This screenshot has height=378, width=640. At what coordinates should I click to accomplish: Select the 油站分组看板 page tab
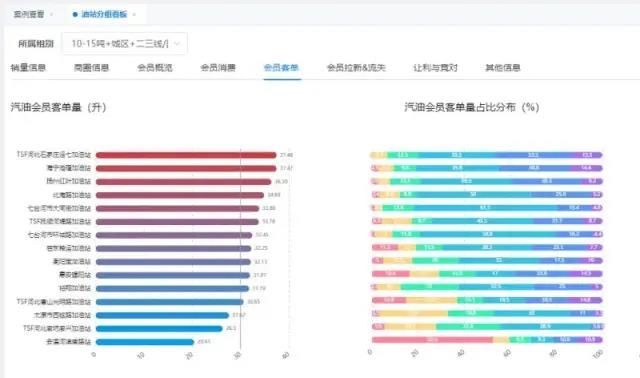click(104, 15)
